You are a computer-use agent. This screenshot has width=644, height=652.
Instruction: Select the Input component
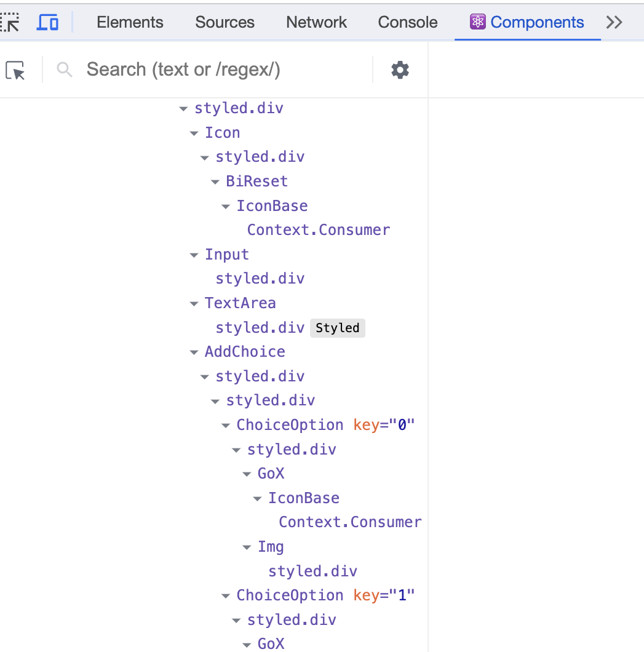coord(226,255)
